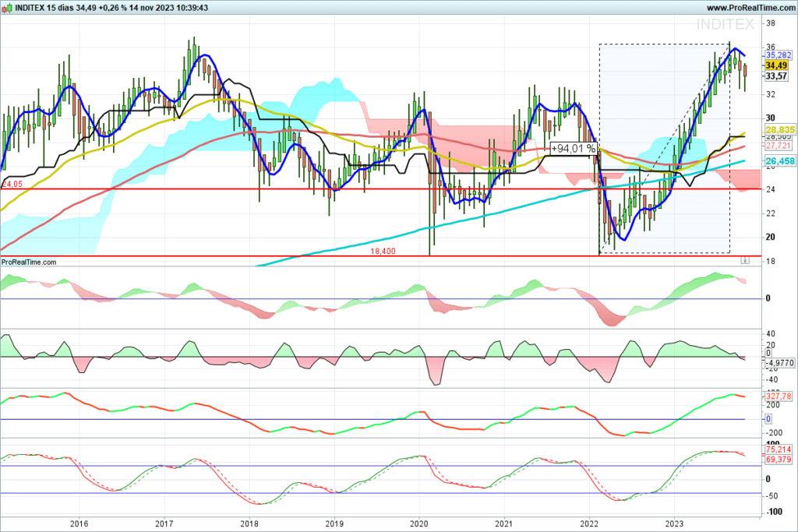Click the 18 tick on the price axis
This screenshot has height=532, width=798.
(x=771, y=261)
